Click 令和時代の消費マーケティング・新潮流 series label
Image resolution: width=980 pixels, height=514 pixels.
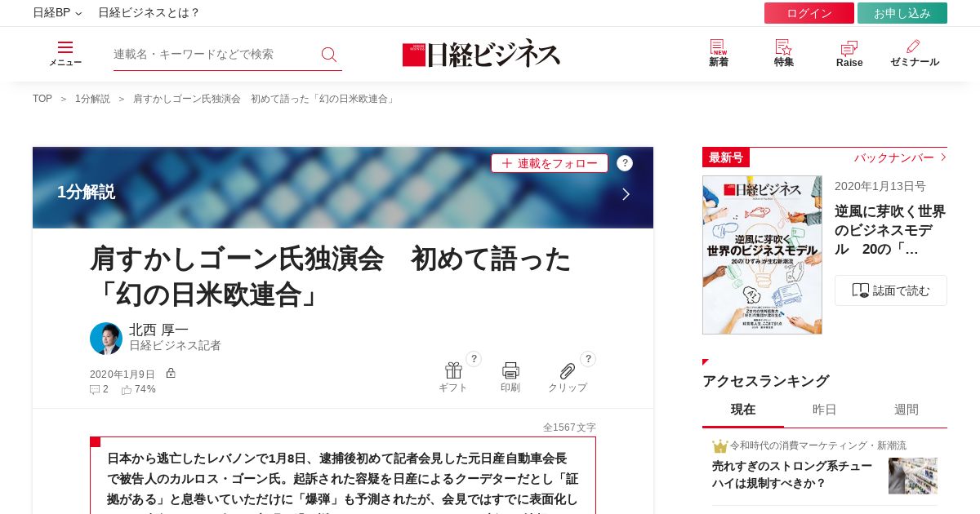click(817, 445)
